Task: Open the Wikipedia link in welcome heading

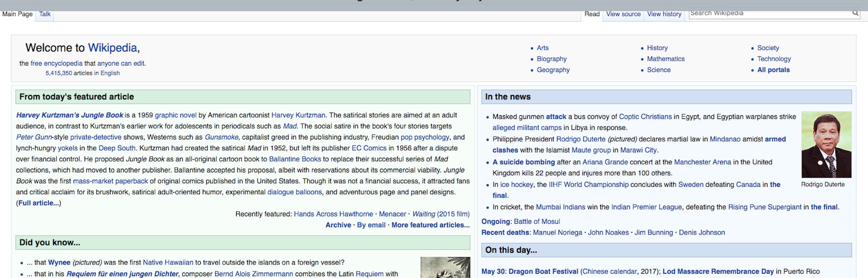Action: click(112, 48)
